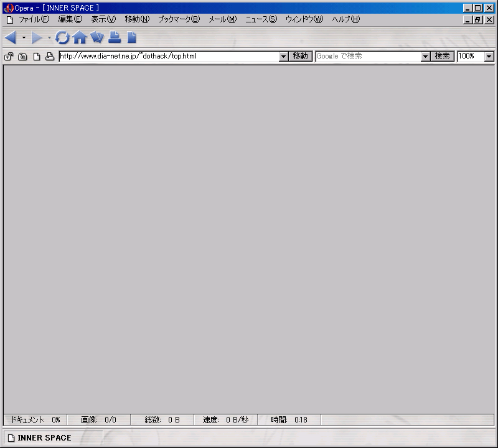
Task: Open the ニュース(S) menu
Action: point(261,19)
